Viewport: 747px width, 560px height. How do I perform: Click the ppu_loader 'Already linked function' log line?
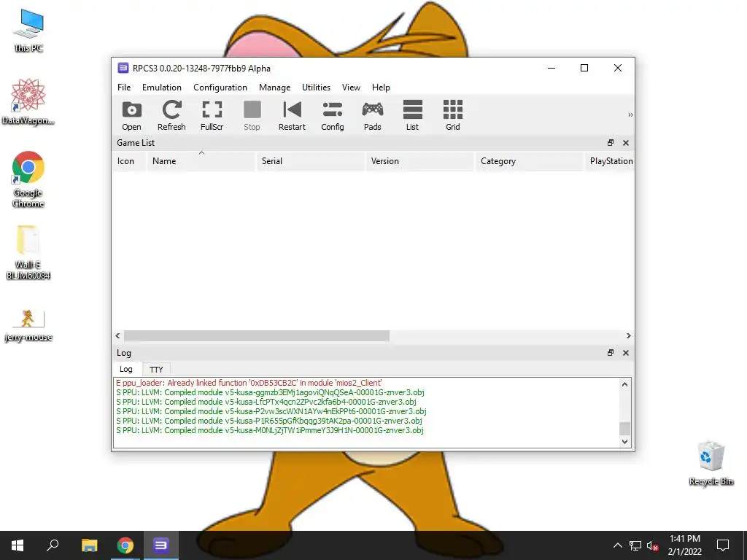point(249,383)
